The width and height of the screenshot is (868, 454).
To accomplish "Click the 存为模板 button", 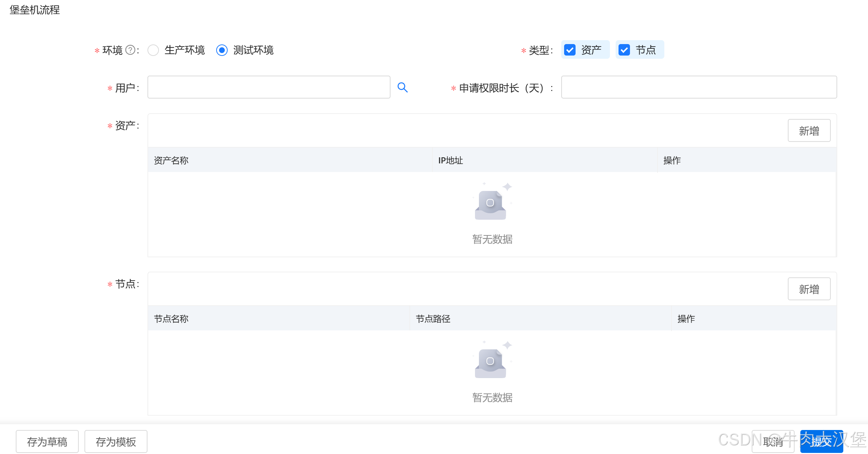I will pos(116,441).
